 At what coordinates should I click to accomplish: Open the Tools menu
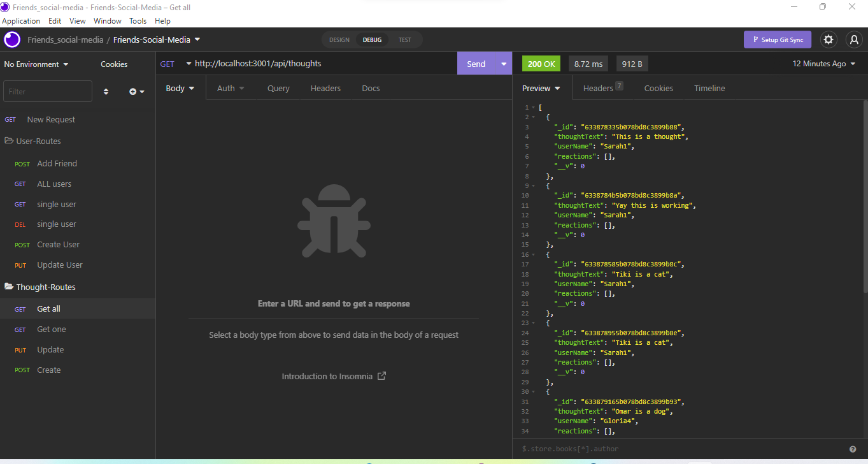coord(138,20)
